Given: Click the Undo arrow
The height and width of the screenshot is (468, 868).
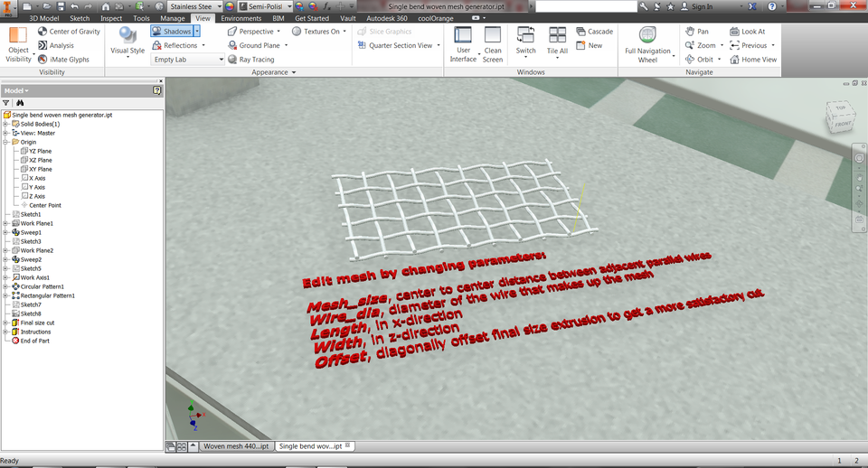Looking at the screenshot, I should 74,6.
